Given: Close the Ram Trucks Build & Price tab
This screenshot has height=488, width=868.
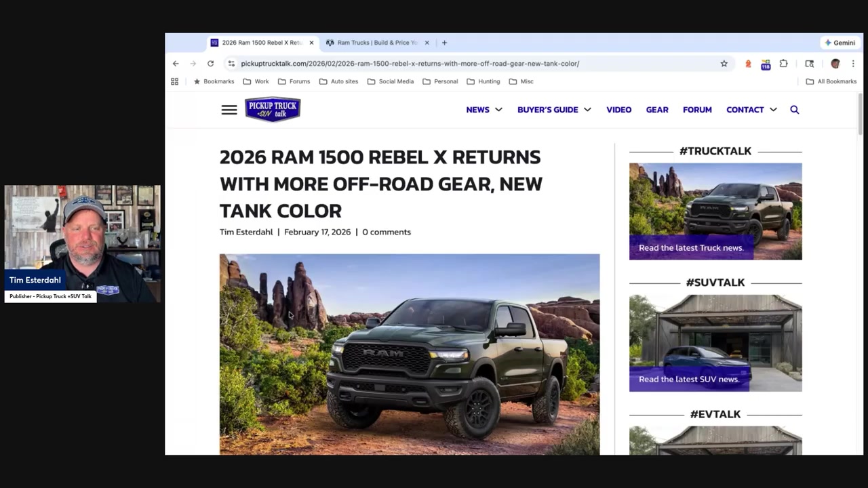Looking at the screenshot, I should tap(427, 43).
